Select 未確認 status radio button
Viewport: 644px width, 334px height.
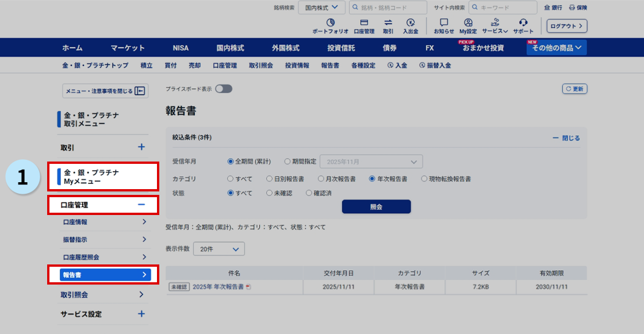(x=270, y=193)
